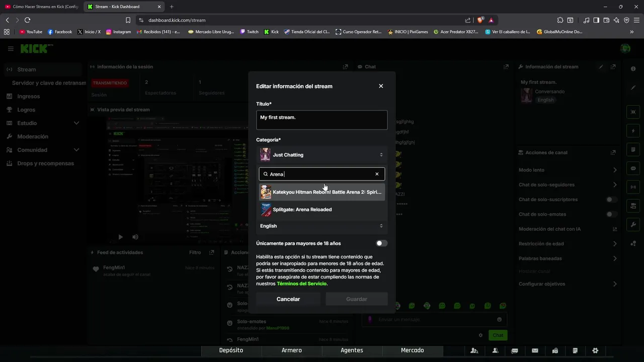The height and width of the screenshot is (362, 644).
Task: Enable Únicamente para mayores de 18 años
Action: tap(382, 243)
